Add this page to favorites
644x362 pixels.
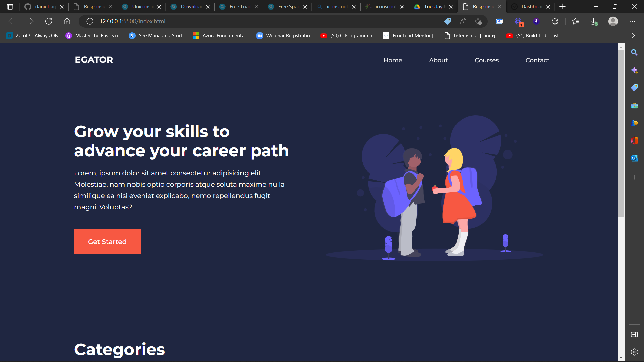tap(478, 21)
